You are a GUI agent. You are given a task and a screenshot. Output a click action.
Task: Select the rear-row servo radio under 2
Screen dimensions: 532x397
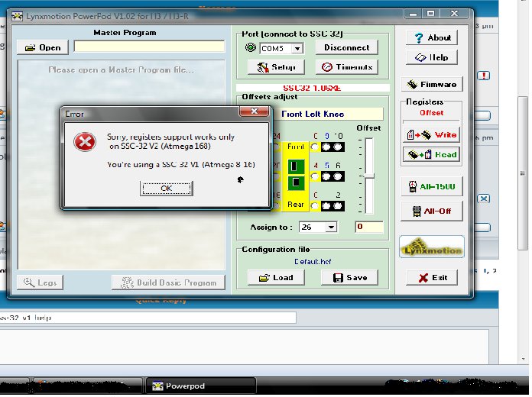pyautogui.click(x=338, y=206)
